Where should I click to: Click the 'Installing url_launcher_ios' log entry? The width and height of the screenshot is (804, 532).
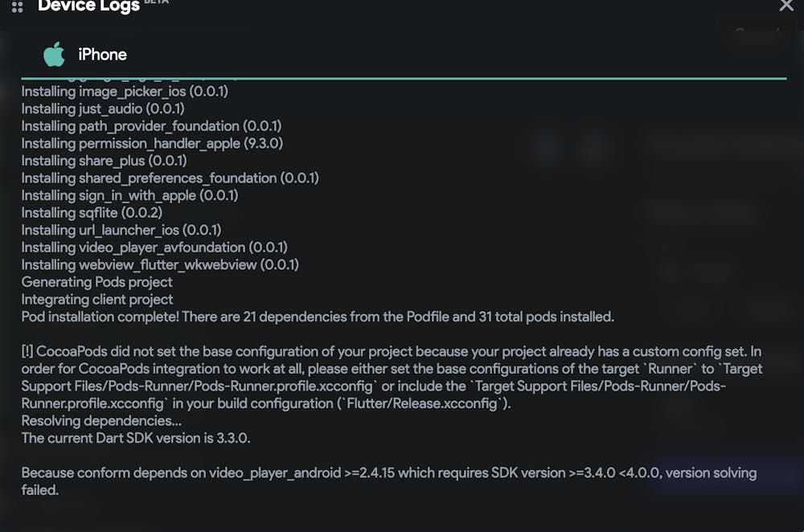coord(121,230)
